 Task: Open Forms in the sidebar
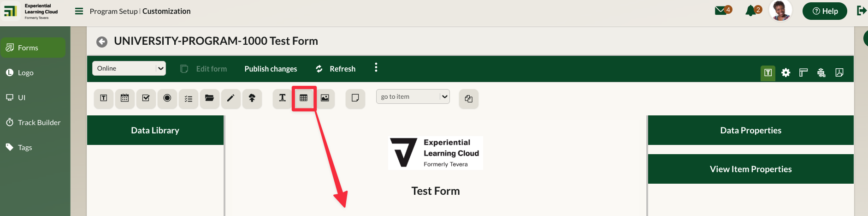point(33,48)
